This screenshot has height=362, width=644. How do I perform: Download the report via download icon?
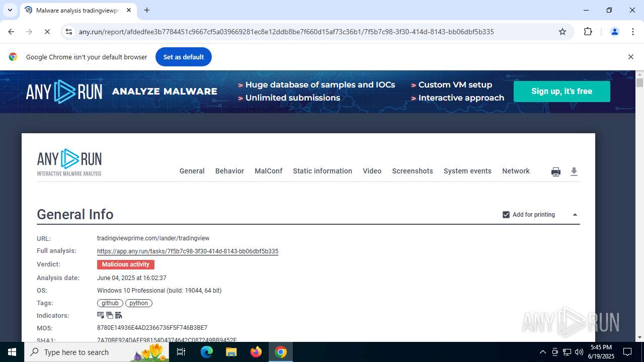point(574,172)
